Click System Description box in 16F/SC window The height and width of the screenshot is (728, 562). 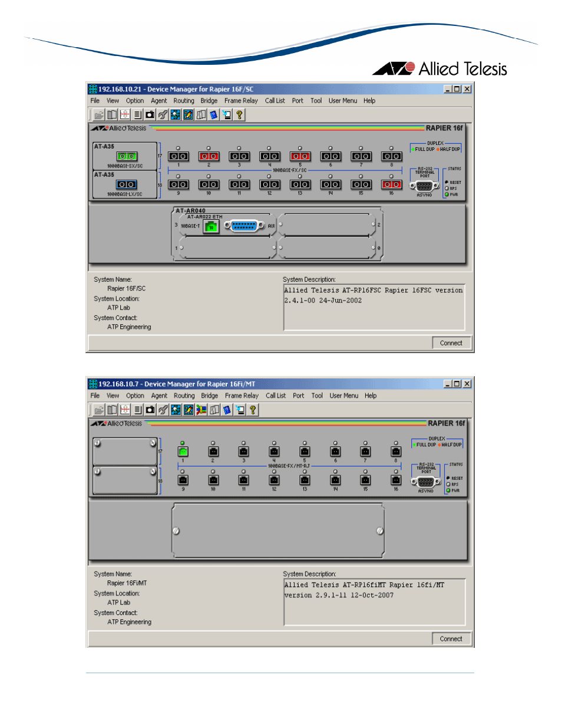click(374, 307)
